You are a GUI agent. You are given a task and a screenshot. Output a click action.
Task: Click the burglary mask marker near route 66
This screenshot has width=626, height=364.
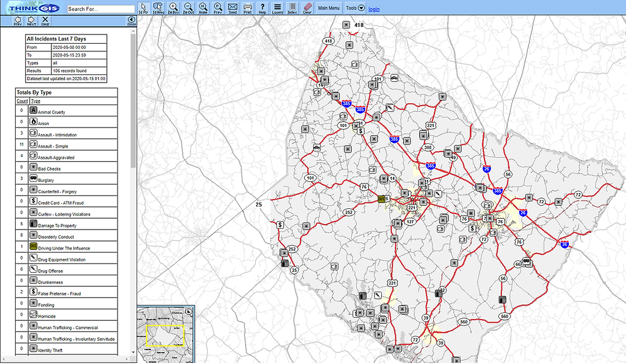pyautogui.click(x=527, y=261)
